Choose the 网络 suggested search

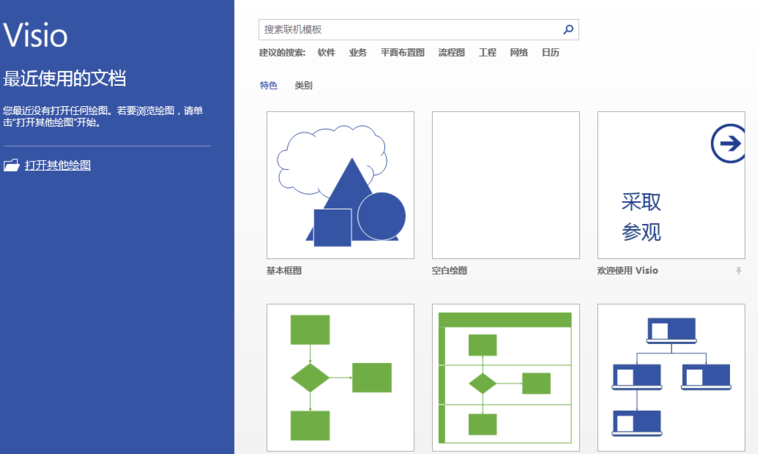tap(519, 53)
